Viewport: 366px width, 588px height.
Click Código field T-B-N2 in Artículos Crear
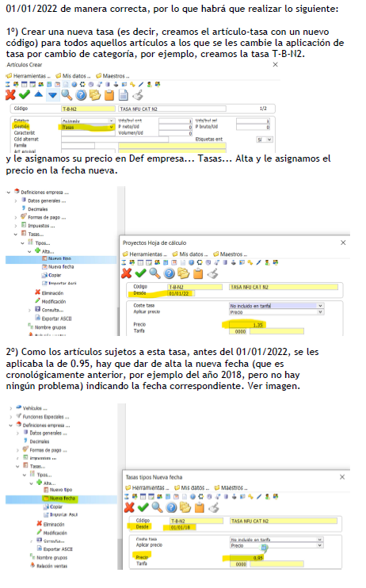88,109
